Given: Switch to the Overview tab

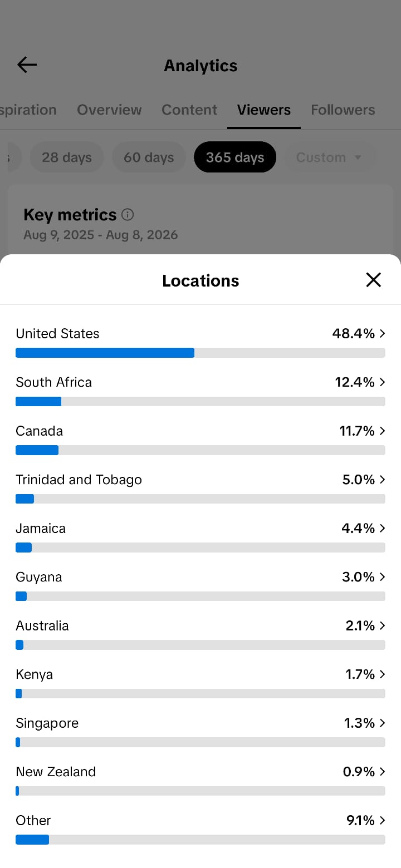Looking at the screenshot, I should point(109,110).
